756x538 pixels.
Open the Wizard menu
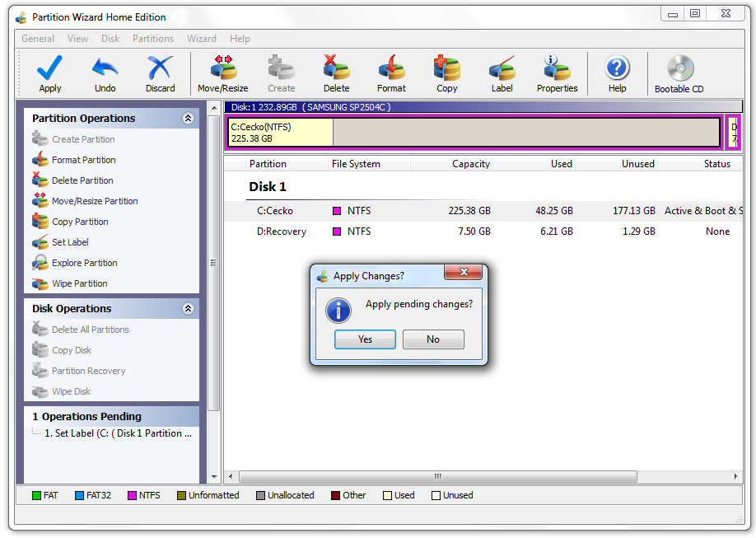[x=202, y=39]
